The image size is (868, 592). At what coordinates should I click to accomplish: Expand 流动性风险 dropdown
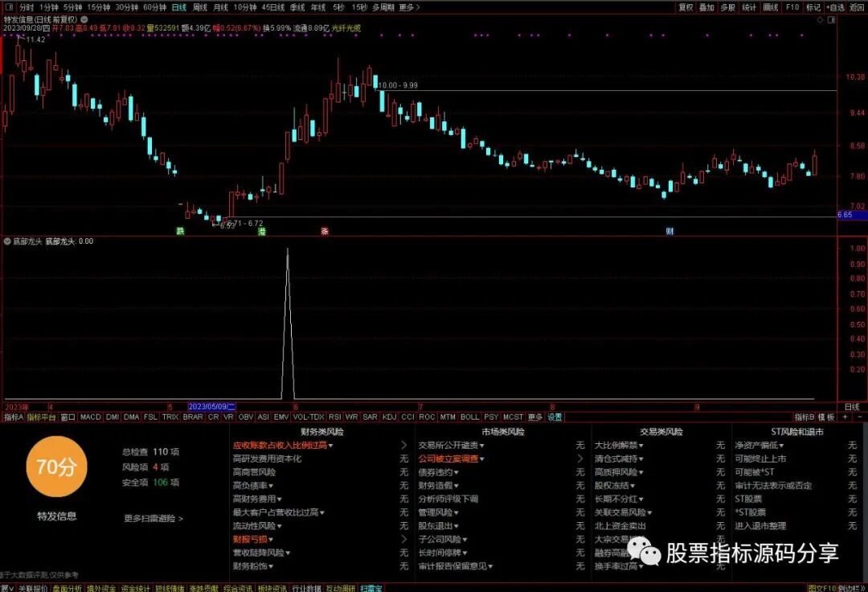(280, 526)
